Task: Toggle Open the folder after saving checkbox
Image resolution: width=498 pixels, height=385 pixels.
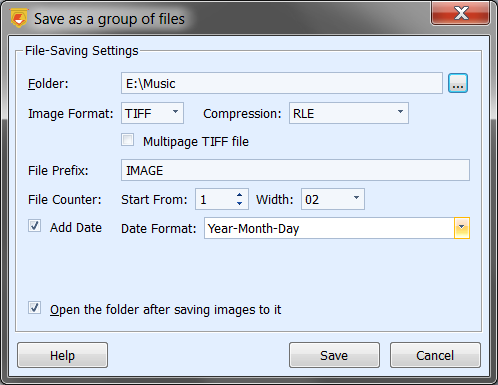Action: pos(34,308)
